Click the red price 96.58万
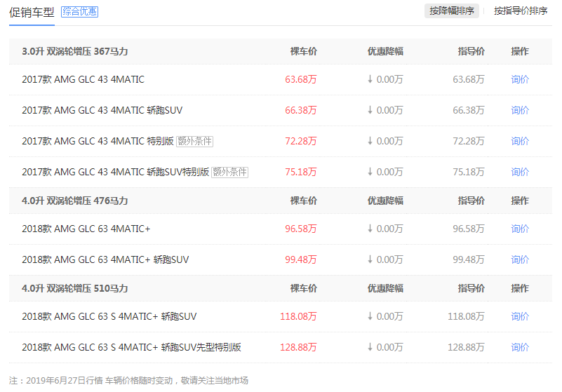The image size is (562, 392). click(301, 229)
